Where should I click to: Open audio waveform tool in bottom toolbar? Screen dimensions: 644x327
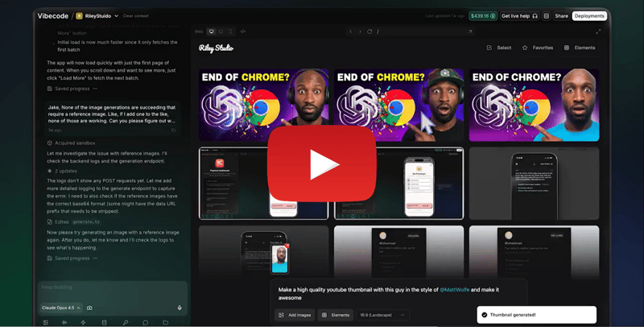[64, 322]
